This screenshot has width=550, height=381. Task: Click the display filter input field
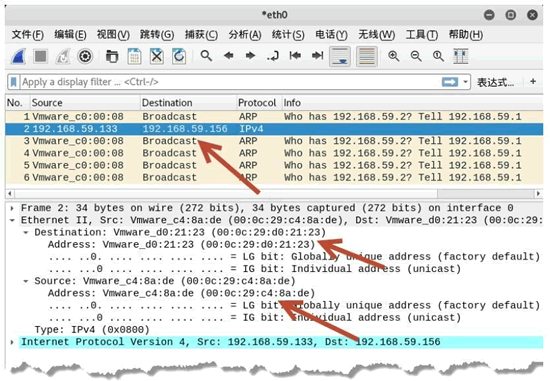tap(230, 82)
